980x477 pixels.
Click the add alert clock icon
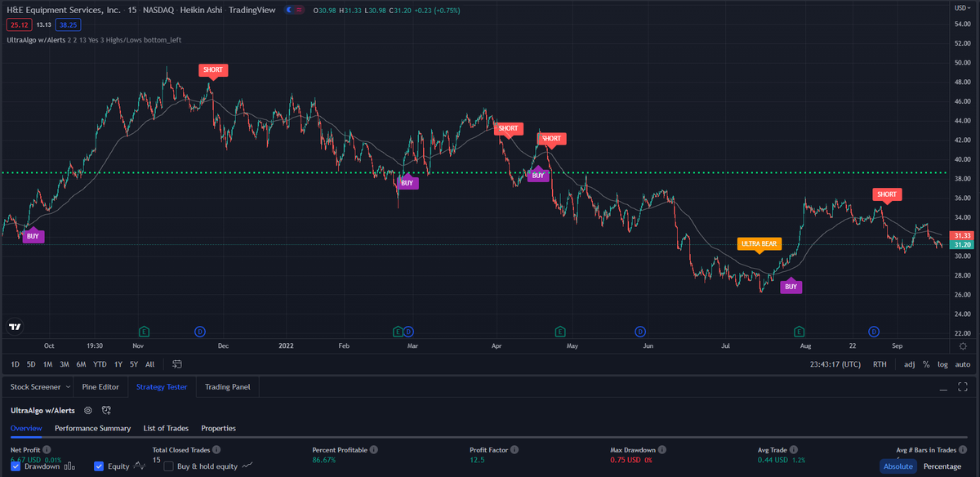[106, 410]
